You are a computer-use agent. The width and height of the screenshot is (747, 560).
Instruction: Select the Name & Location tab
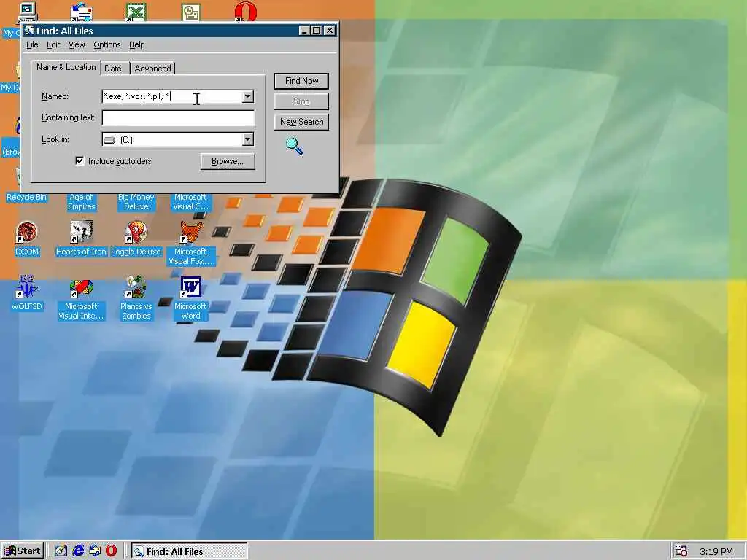(x=66, y=67)
